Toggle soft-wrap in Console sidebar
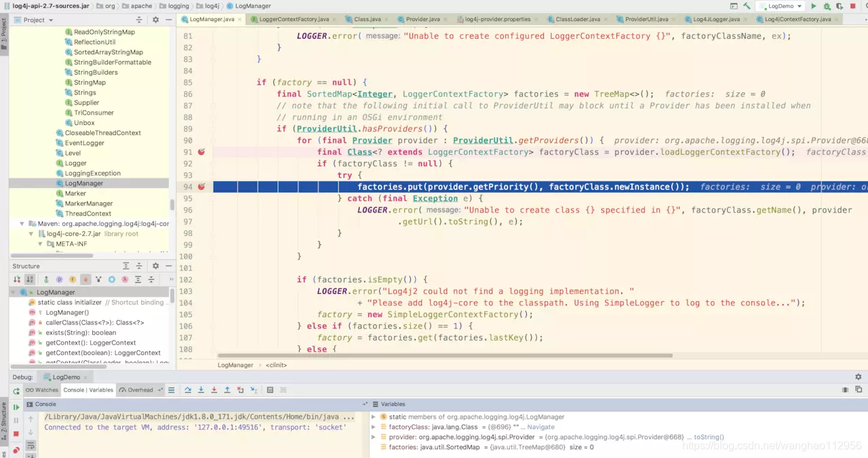The width and height of the screenshot is (868, 458). tap(31, 446)
